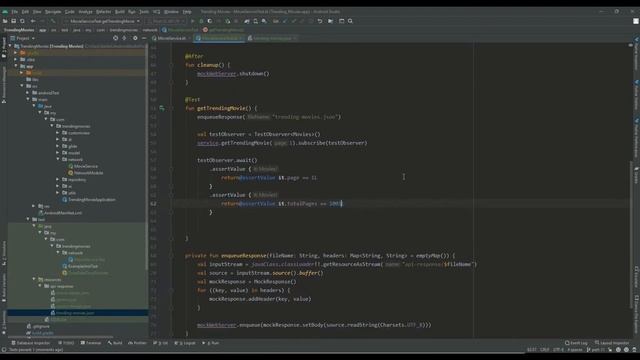The image size is (640, 360).
Task: Run the selected configuration with play icon
Action: (x=192, y=21)
